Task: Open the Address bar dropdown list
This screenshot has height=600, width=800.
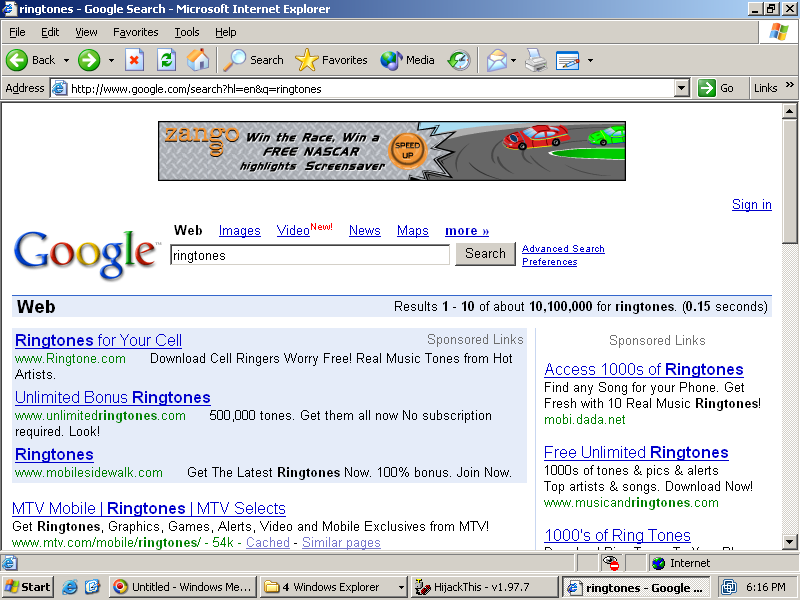Action: [682, 88]
